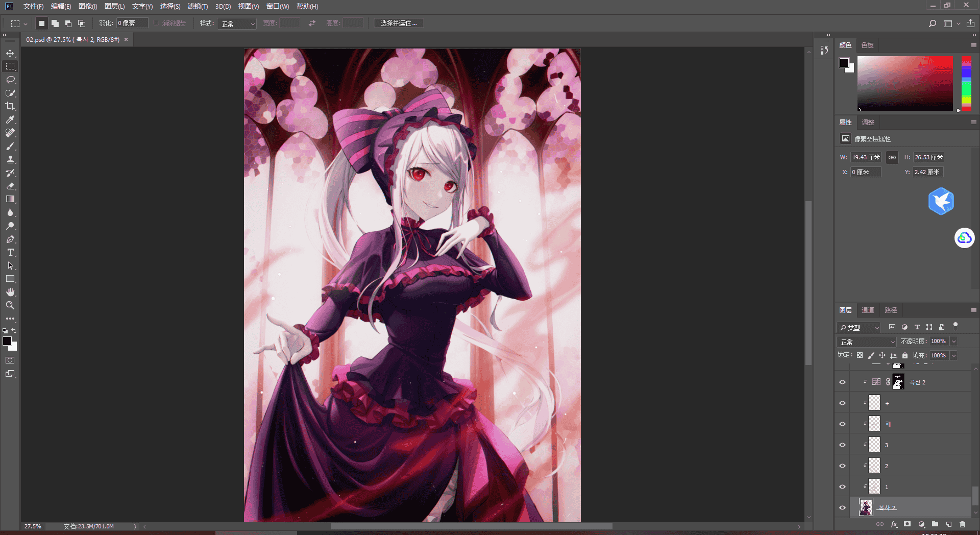
Task: Click the add layer style fx icon
Action: tap(894, 524)
